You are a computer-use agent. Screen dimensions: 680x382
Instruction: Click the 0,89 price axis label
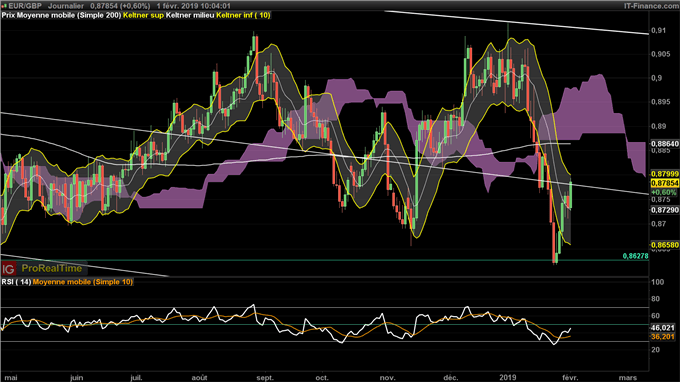click(x=658, y=126)
